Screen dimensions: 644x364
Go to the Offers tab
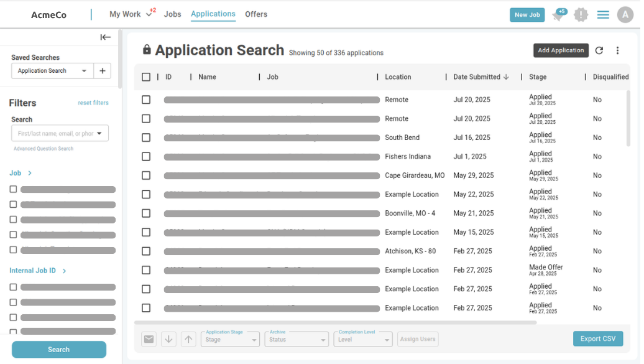(256, 14)
